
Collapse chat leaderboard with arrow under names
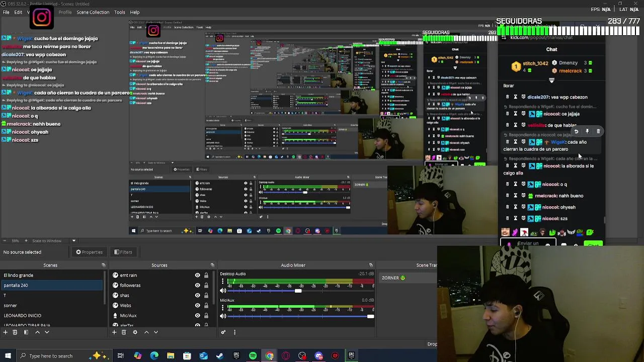551,80
